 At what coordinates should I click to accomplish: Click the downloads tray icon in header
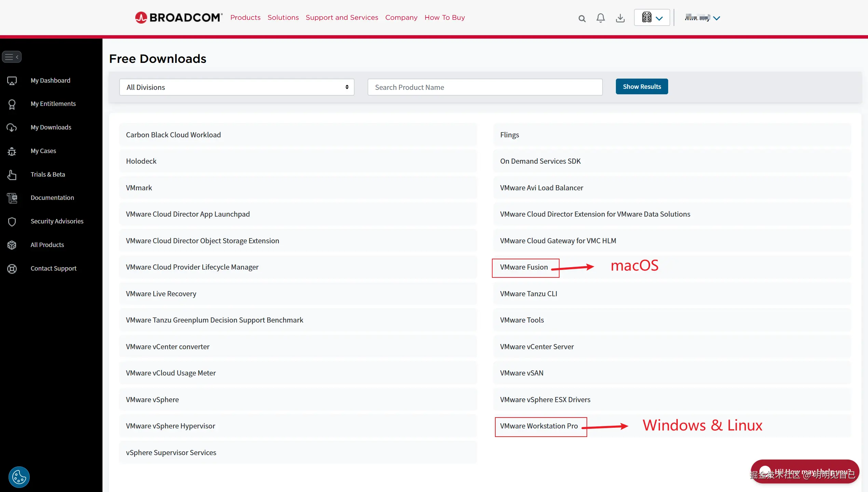point(620,18)
